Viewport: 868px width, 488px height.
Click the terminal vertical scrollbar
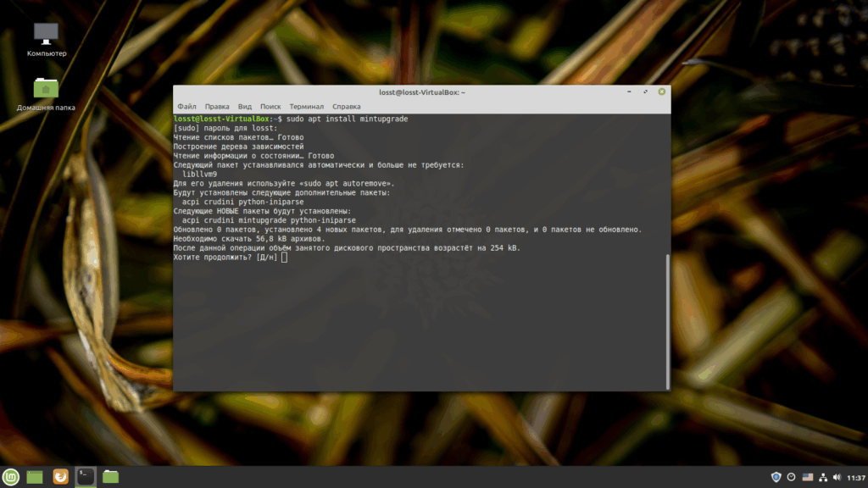(668, 321)
